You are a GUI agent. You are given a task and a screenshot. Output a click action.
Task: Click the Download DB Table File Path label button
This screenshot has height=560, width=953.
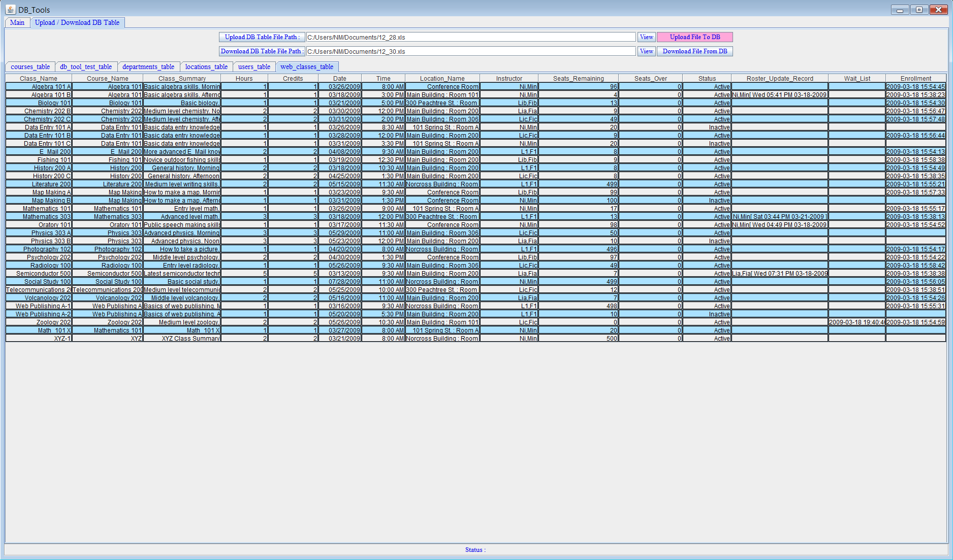click(262, 51)
